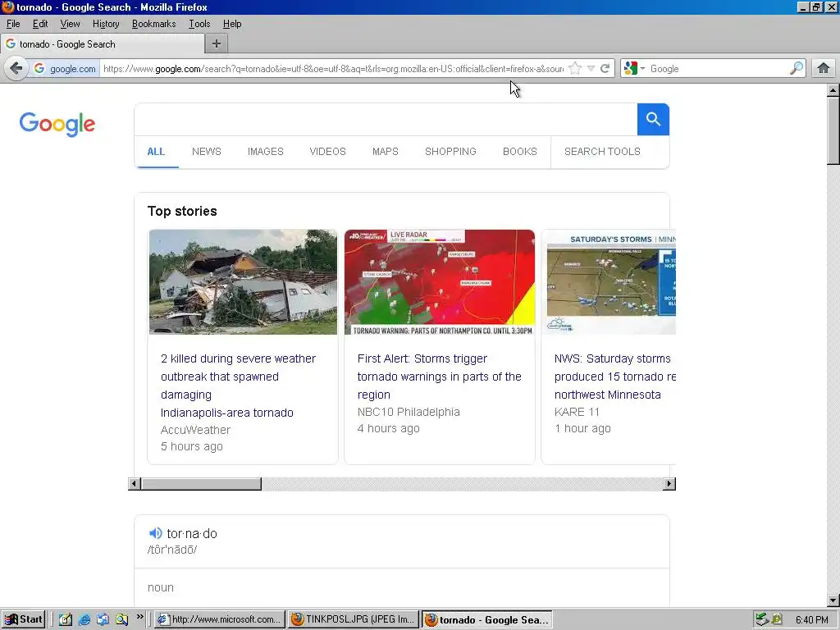Select the ALL results tab
The width and height of the screenshot is (840, 630).
(156, 152)
